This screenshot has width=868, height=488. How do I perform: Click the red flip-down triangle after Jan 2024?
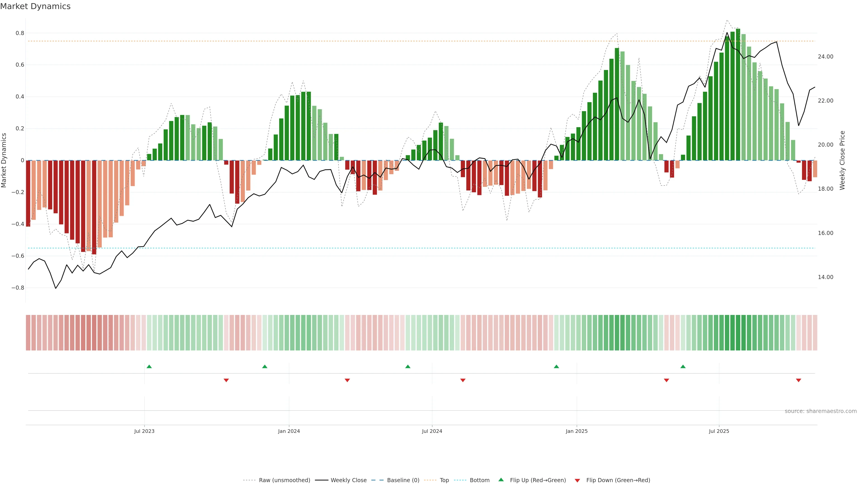(347, 380)
